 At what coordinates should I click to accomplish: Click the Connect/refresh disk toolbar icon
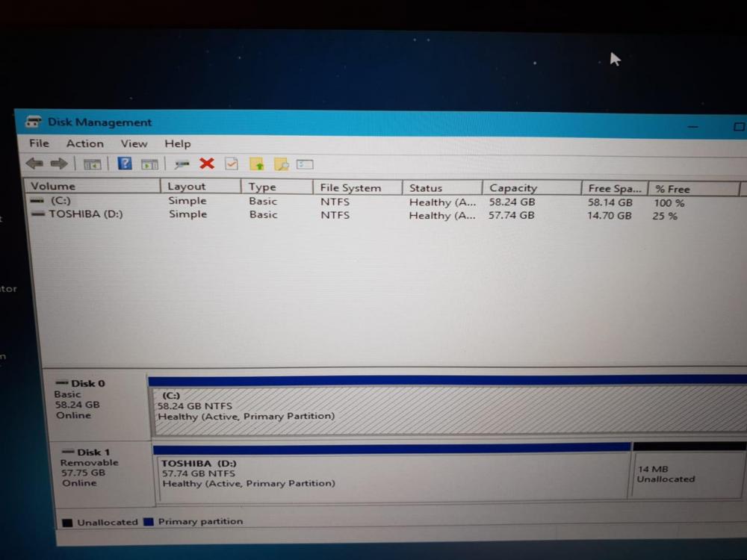coord(182,165)
